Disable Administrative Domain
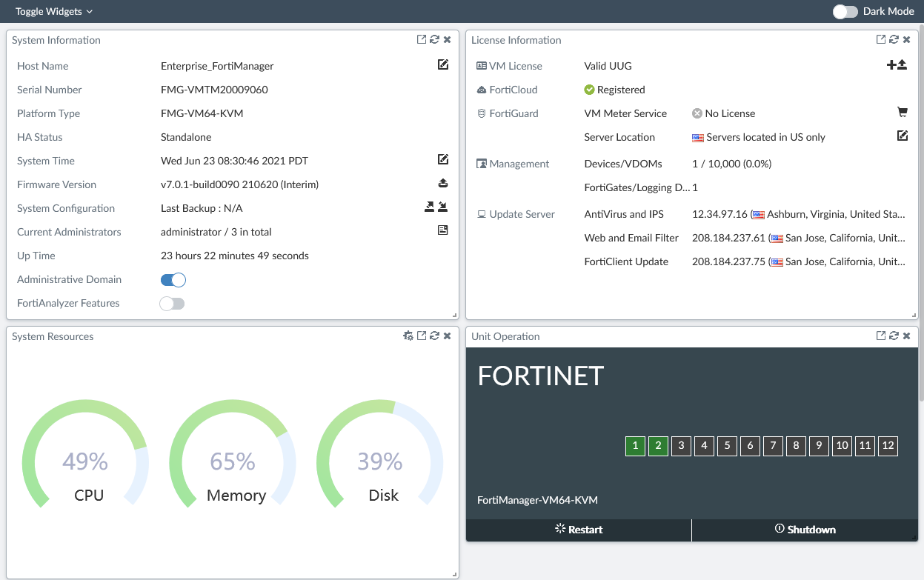The width and height of the screenshot is (924, 580). click(x=173, y=279)
